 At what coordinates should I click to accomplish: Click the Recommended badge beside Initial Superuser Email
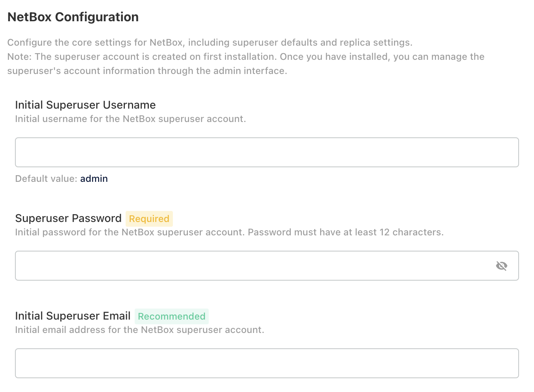coord(171,316)
